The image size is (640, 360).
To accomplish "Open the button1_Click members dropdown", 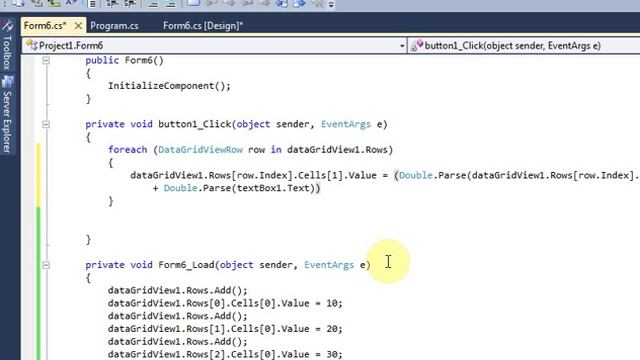I will click(x=524, y=46).
